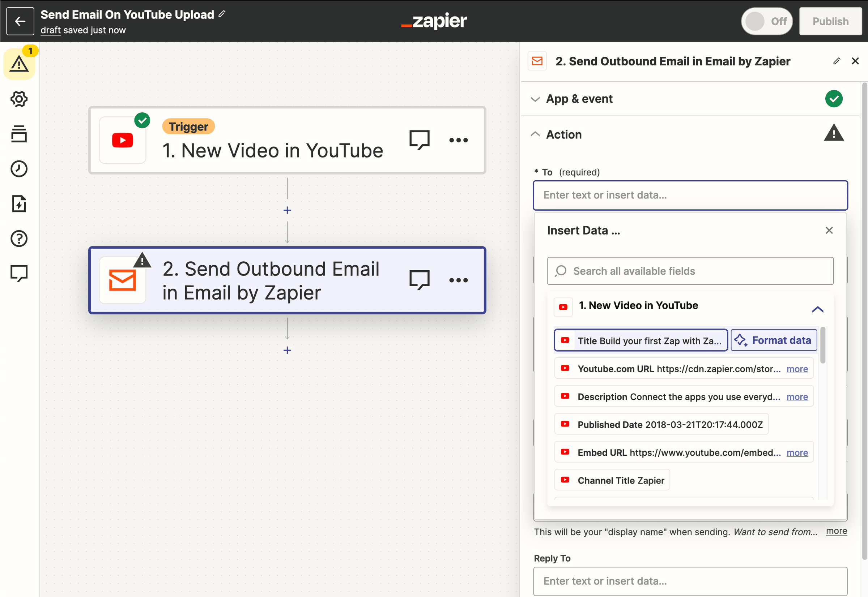The height and width of the screenshot is (597, 868).
Task: Click the Format data button
Action: [x=773, y=340]
